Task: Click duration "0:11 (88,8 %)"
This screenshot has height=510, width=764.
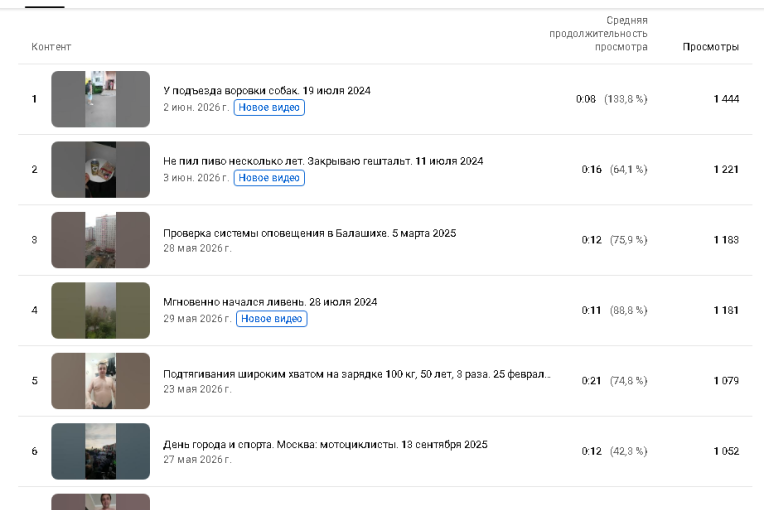Action: pyautogui.click(x=614, y=310)
